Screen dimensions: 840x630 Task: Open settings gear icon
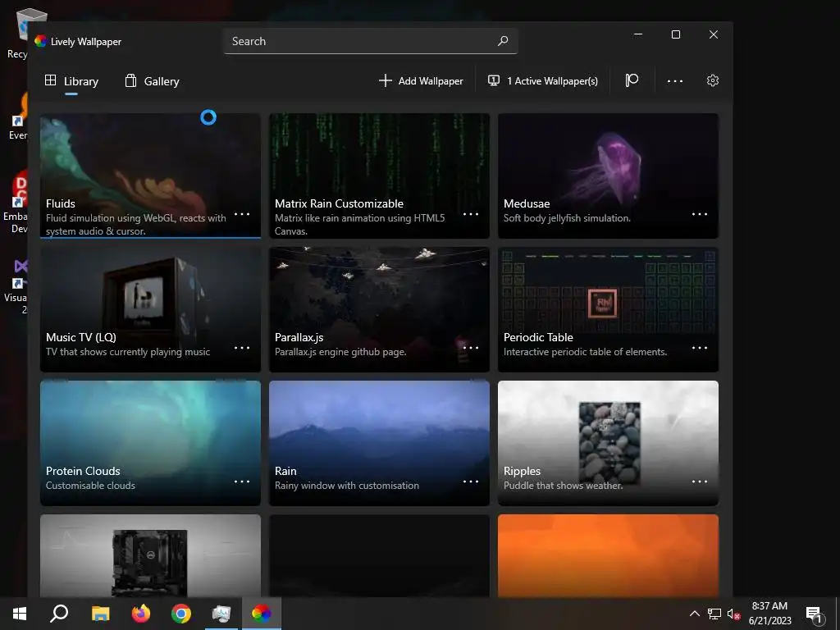[713, 81]
